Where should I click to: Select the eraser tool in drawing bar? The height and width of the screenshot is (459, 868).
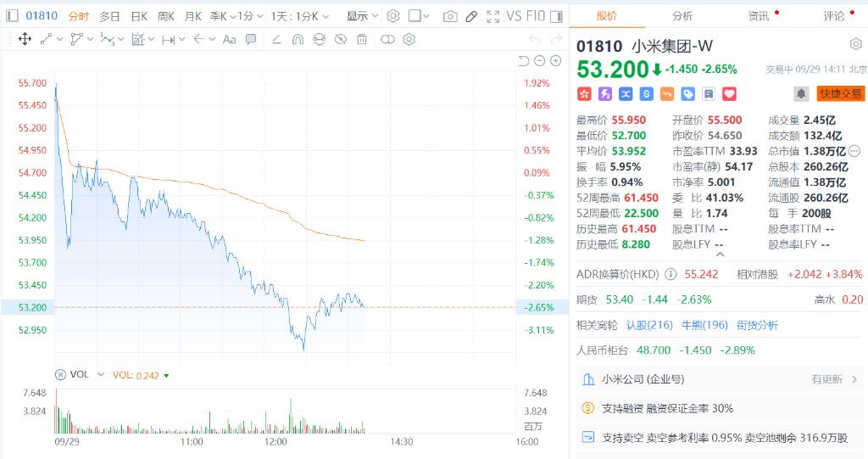277,39
